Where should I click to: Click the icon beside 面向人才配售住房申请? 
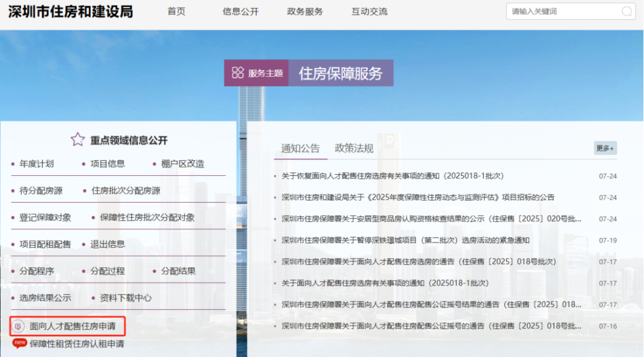(18, 326)
